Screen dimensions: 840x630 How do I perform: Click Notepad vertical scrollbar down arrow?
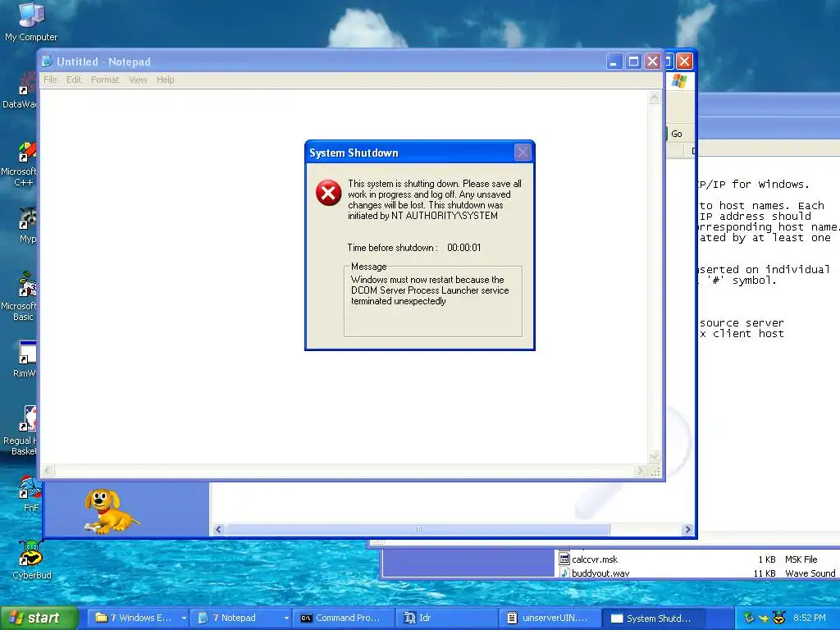tap(654, 456)
